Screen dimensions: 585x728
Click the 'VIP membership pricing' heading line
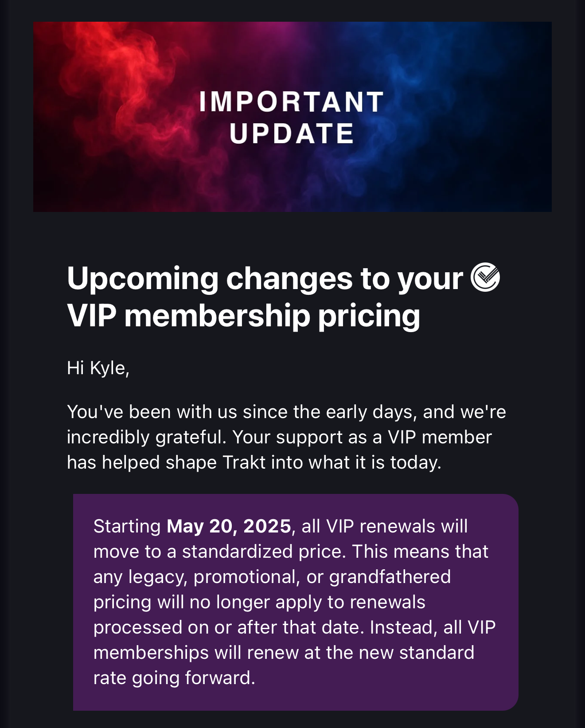[x=243, y=316]
